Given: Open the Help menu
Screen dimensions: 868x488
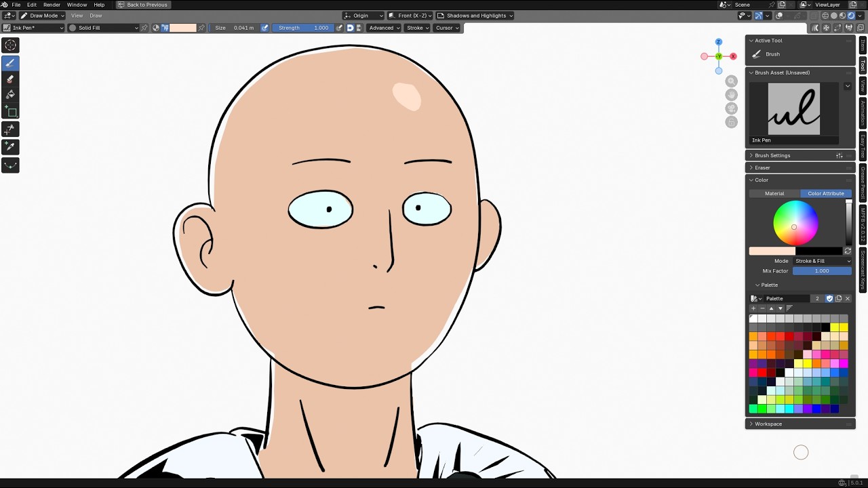Looking at the screenshot, I should (99, 5).
